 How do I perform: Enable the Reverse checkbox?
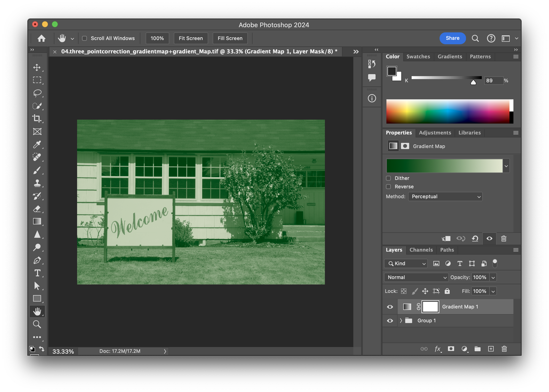pos(388,187)
